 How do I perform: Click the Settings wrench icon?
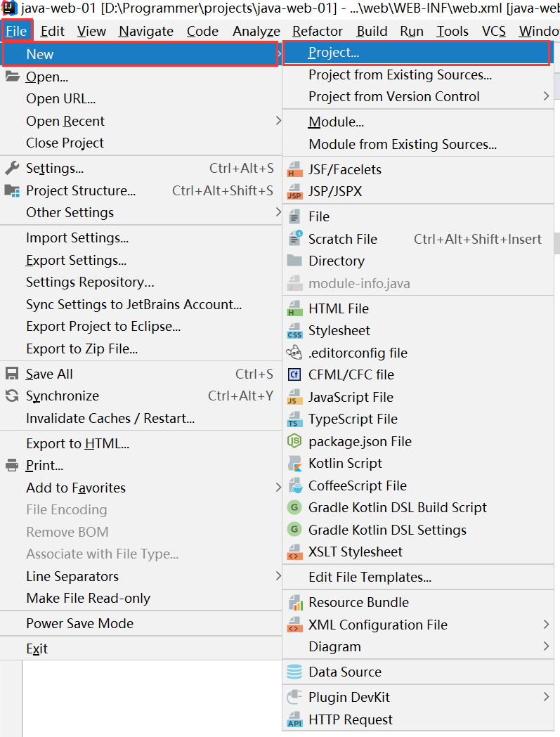pyautogui.click(x=12, y=168)
